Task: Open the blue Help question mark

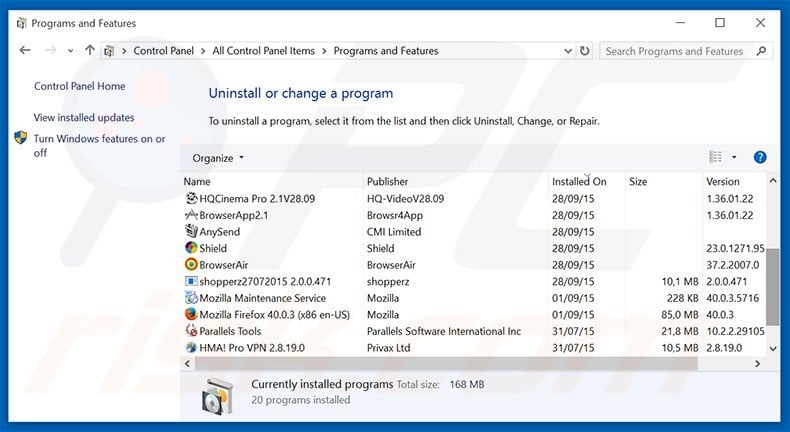Action: pyautogui.click(x=760, y=157)
